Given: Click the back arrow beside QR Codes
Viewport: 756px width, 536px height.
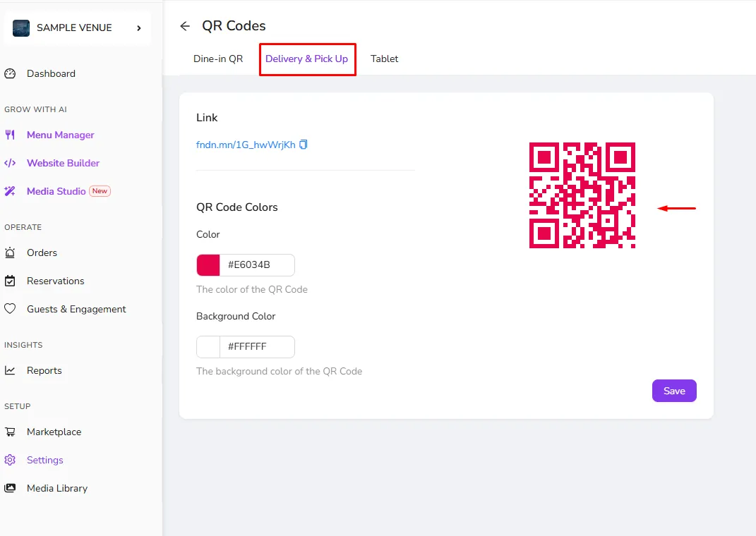Looking at the screenshot, I should [x=185, y=26].
